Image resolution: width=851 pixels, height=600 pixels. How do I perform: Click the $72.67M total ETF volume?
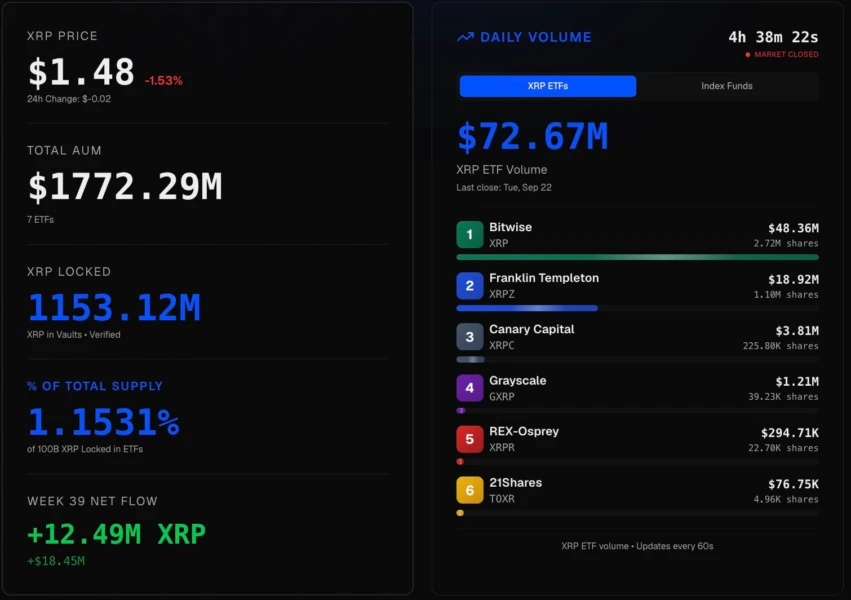532,136
